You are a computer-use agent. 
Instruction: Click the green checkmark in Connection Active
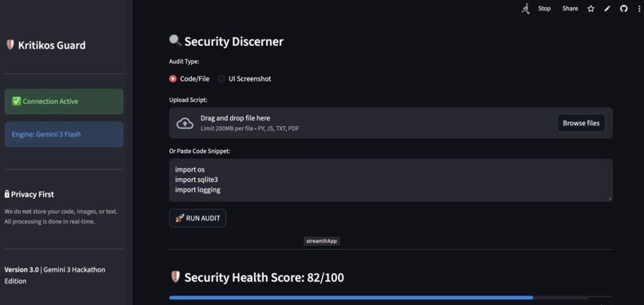coord(17,101)
